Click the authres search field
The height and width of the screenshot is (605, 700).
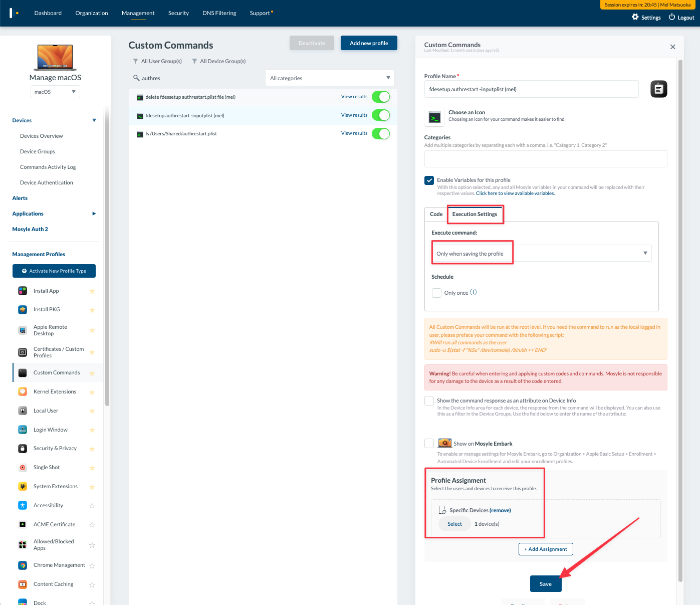[x=196, y=78]
